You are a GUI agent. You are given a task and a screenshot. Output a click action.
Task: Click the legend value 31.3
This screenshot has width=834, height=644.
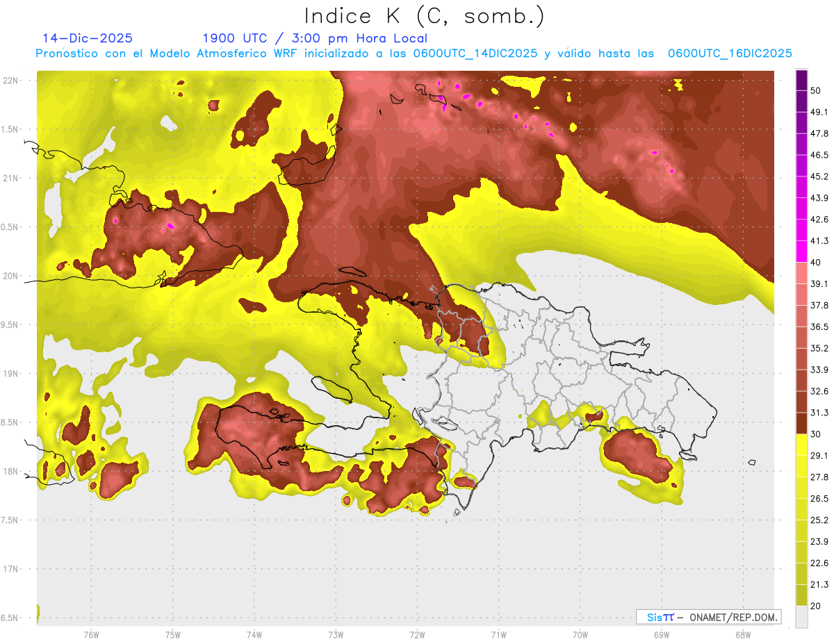819,413
